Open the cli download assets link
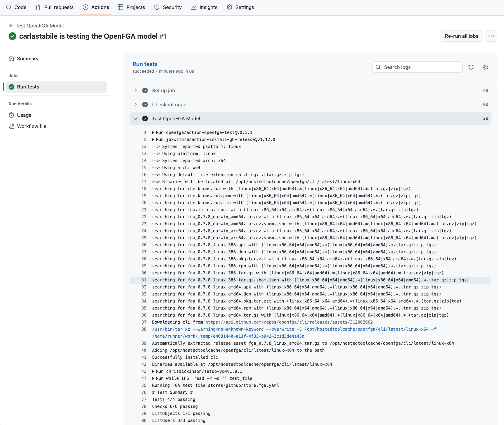Image resolution: width=504 pixels, height=425 pixels. (x=289, y=322)
